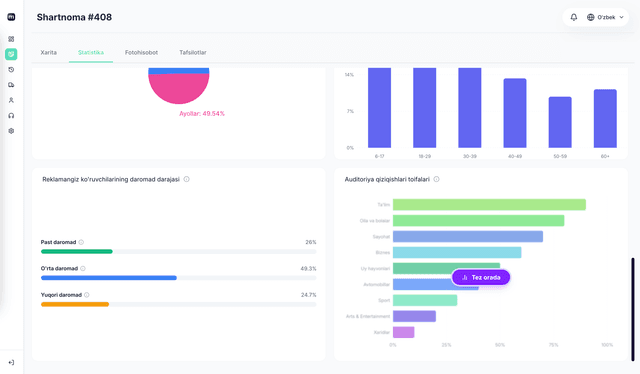The height and width of the screenshot is (374, 640).
Task: Open the Fotohisobot tab
Action: pyautogui.click(x=141, y=52)
